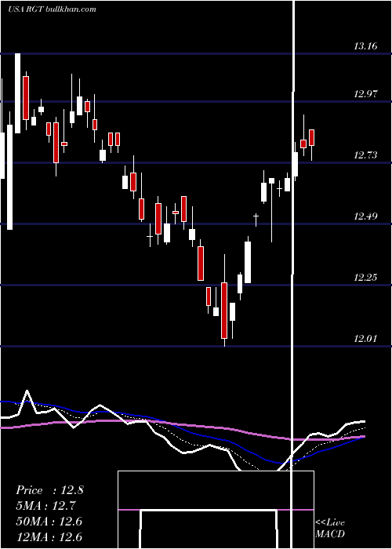Image resolution: width=392 pixels, height=549 pixels.
Task: Click the 12.49 price level label
Action: pyautogui.click(x=366, y=216)
